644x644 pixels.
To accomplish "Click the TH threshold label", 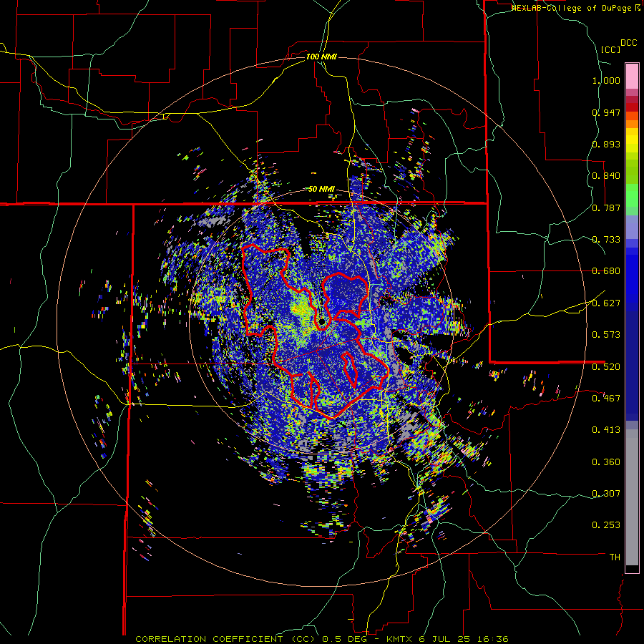I will pyautogui.click(x=615, y=557).
